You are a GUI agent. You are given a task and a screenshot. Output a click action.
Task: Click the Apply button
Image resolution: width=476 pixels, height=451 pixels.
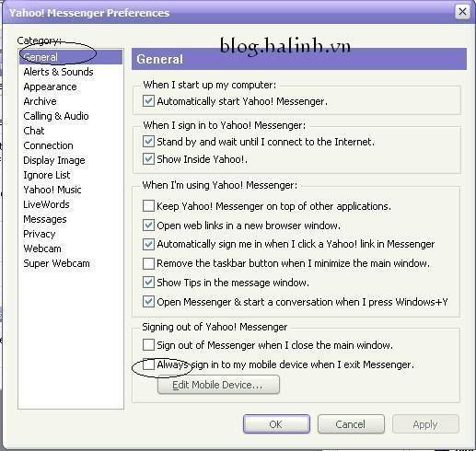[x=425, y=424]
